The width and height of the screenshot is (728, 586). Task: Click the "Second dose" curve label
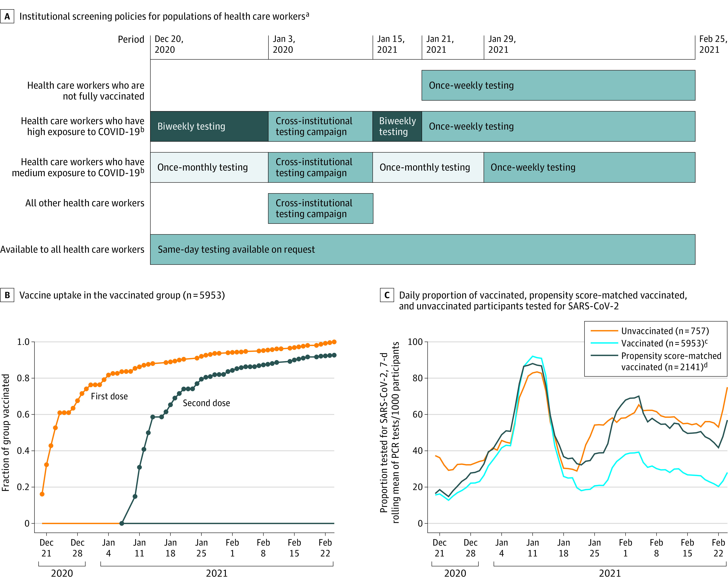pos(206,403)
